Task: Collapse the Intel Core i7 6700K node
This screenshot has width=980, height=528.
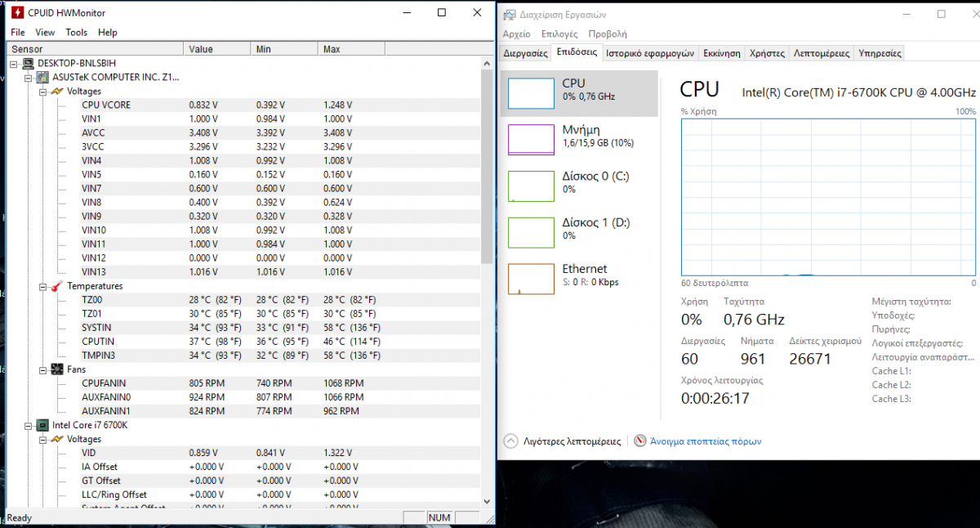Action: (x=28, y=425)
